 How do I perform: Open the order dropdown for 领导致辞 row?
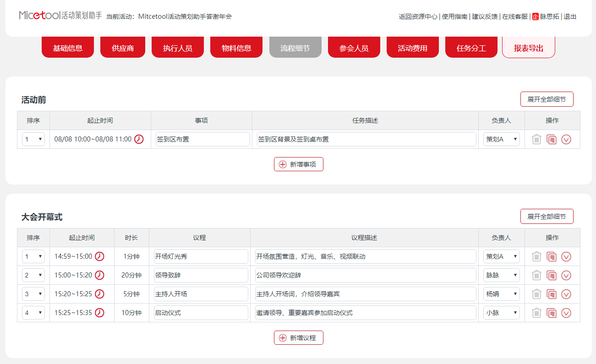tap(33, 275)
